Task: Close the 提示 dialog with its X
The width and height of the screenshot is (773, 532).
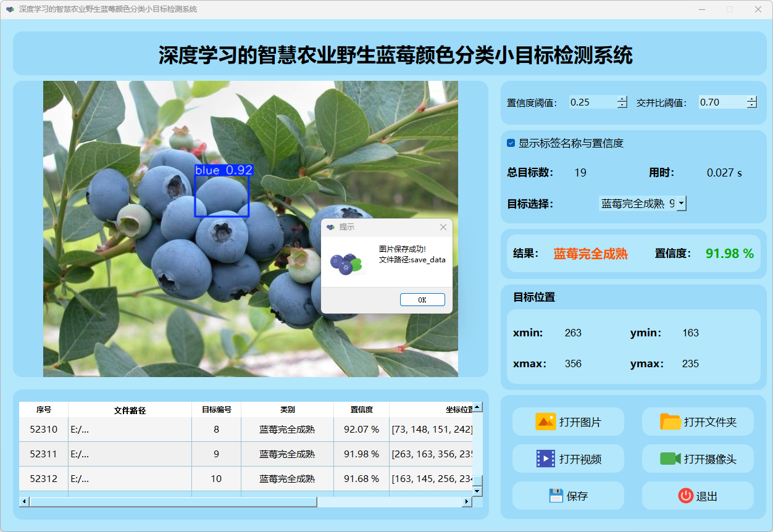Action: [x=443, y=227]
